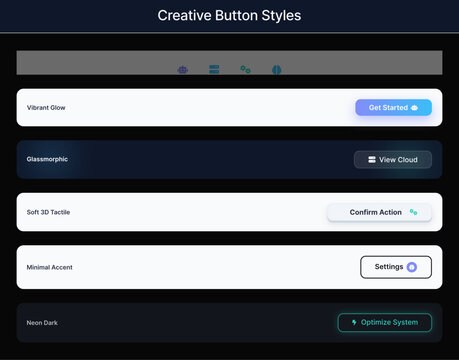
Task: Open View Cloud glass button
Action: (x=393, y=160)
